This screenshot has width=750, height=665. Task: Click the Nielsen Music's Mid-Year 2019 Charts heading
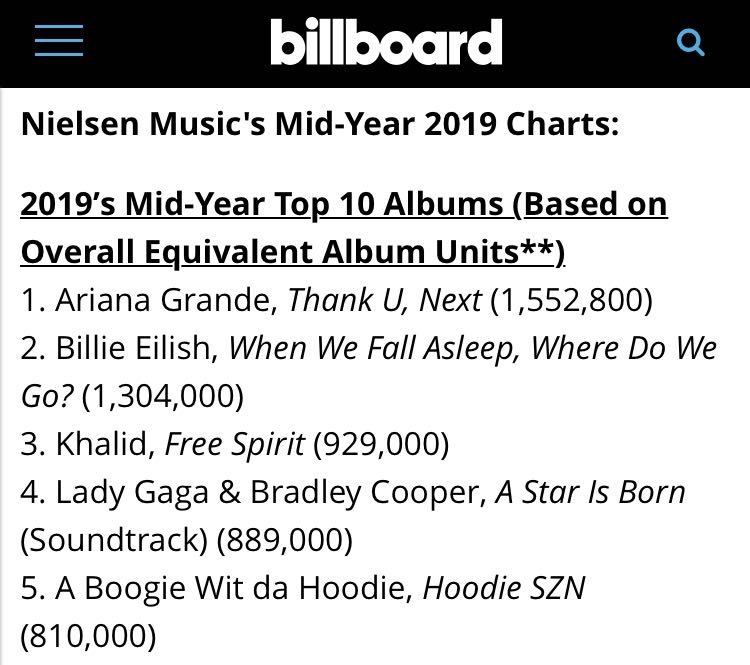point(320,123)
